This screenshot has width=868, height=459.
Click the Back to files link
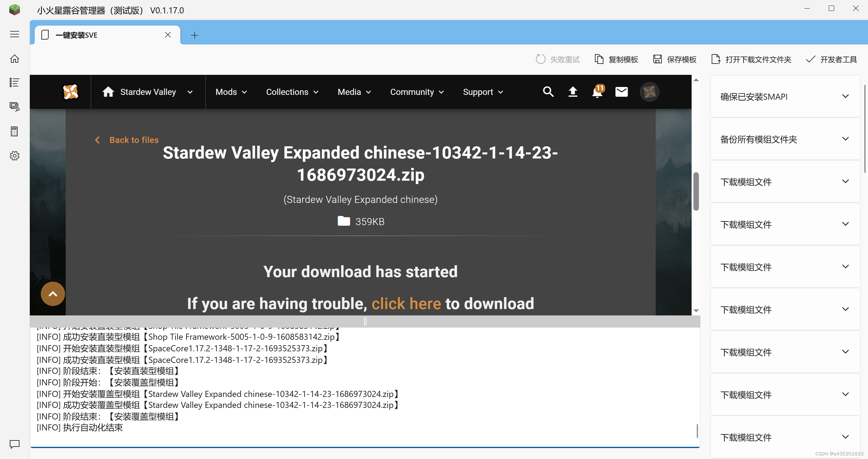pos(134,140)
